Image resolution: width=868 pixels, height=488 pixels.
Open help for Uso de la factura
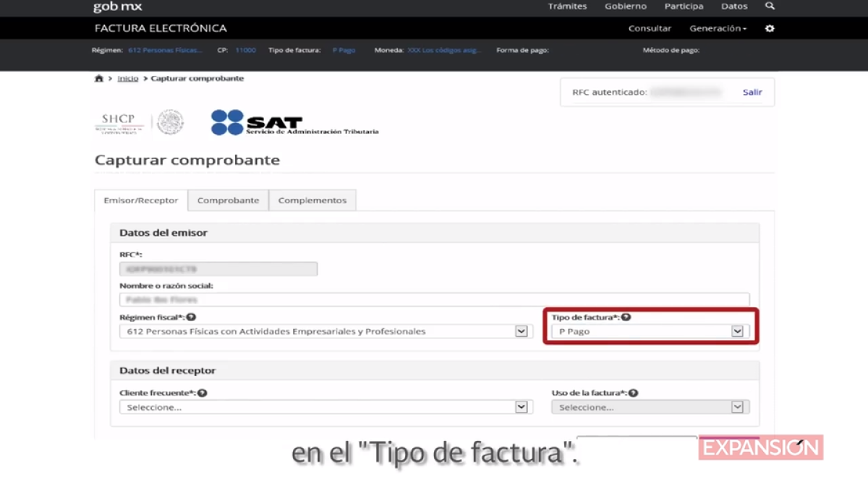pyautogui.click(x=633, y=392)
